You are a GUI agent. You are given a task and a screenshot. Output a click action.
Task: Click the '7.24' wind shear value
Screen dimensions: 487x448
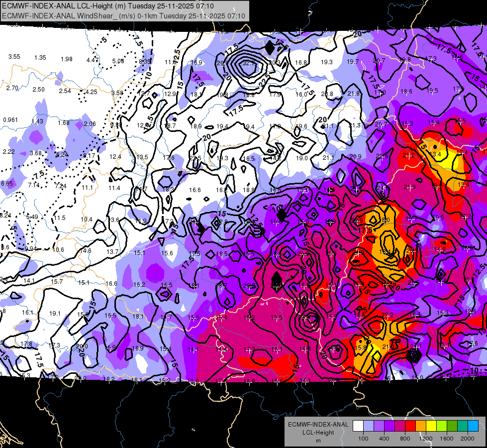61,186
